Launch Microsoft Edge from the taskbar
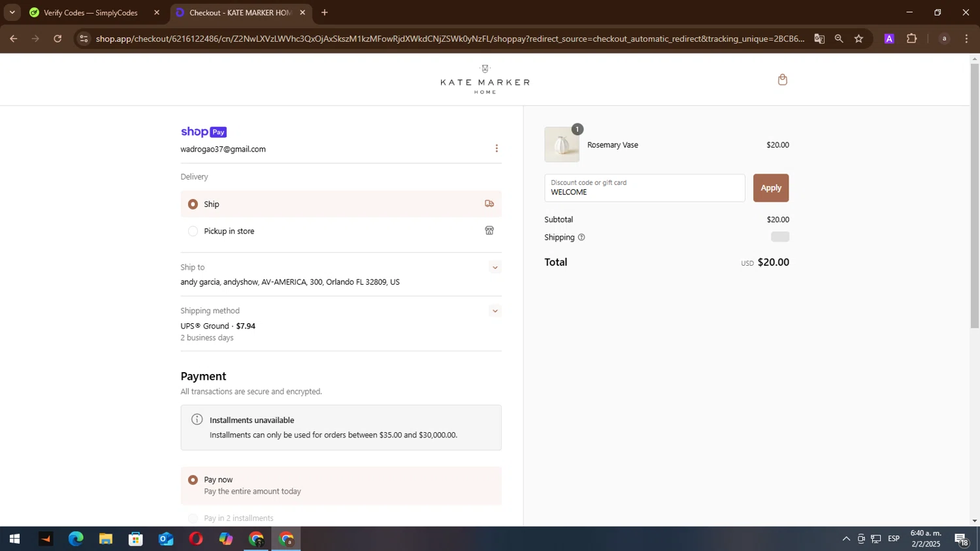 coord(76,539)
